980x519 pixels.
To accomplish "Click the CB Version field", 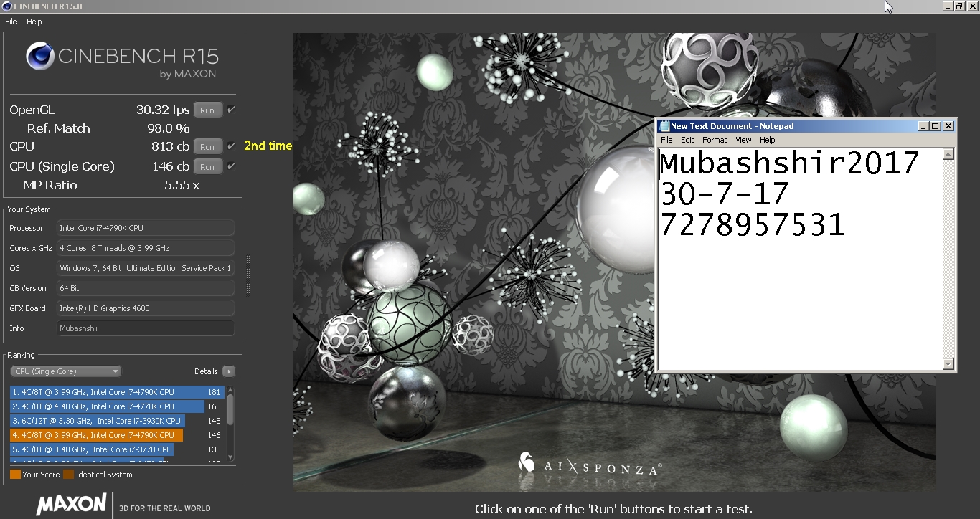I will (x=146, y=288).
